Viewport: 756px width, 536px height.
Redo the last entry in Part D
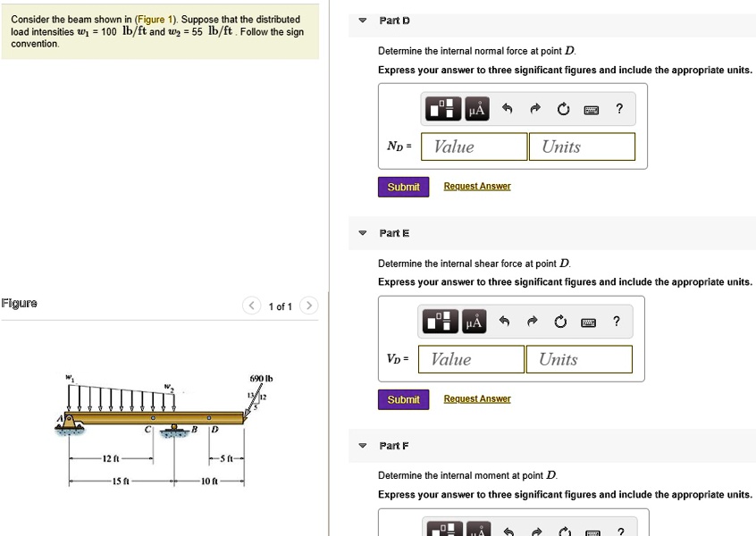tap(534, 108)
